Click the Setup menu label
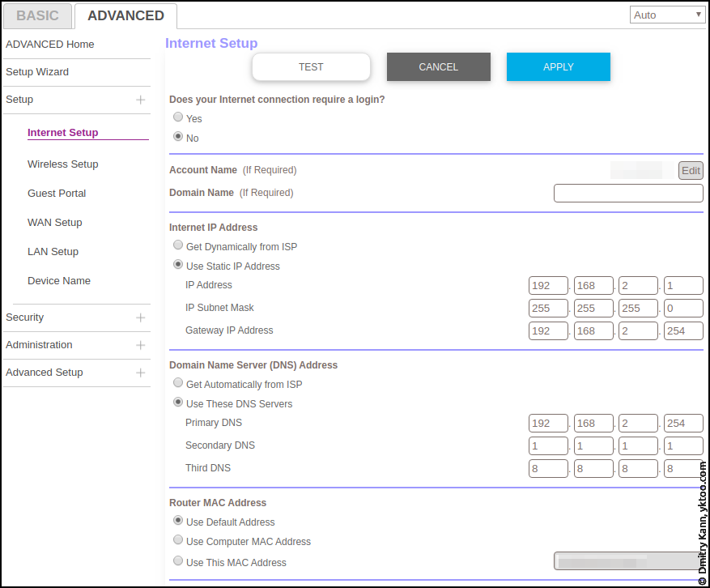 coord(19,100)
